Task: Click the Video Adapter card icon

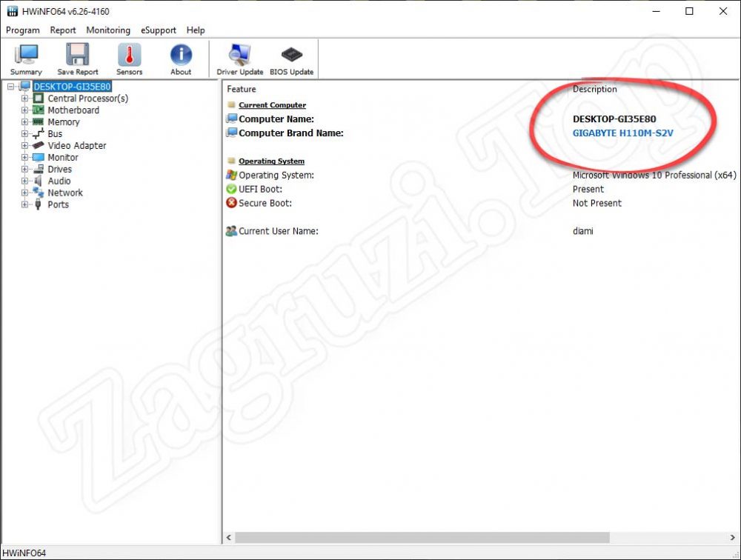Action: 39,145
